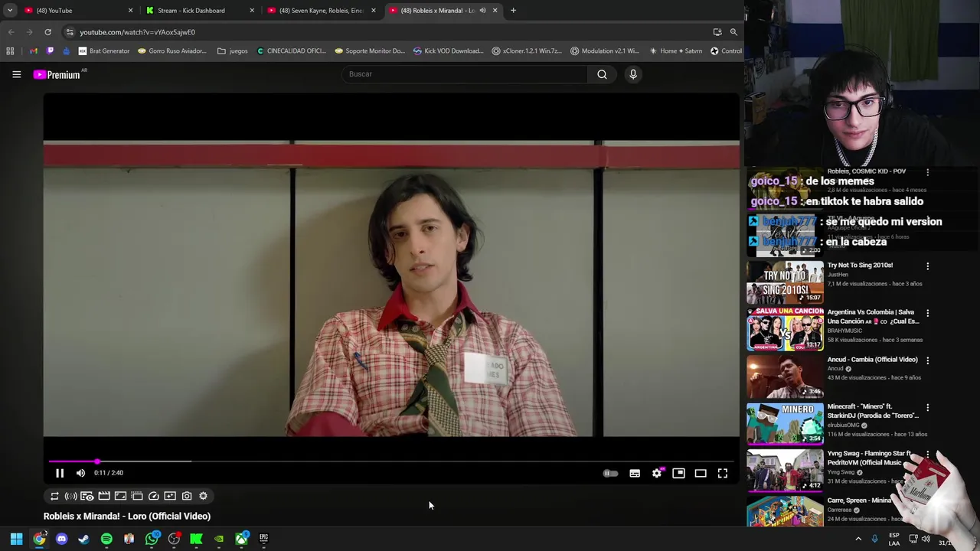This screenshot has width=980, height=551.
Task: Open Argentina Vs Colombia video thumbnail
Action: click(x=785, y=329)
